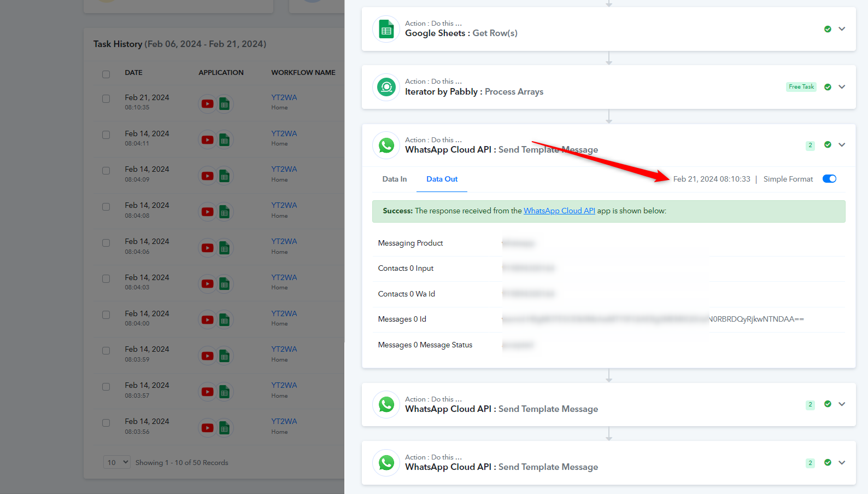Click the YouTube icon in the 08:04:09 task row
The image size is (868, 494).
208,176
